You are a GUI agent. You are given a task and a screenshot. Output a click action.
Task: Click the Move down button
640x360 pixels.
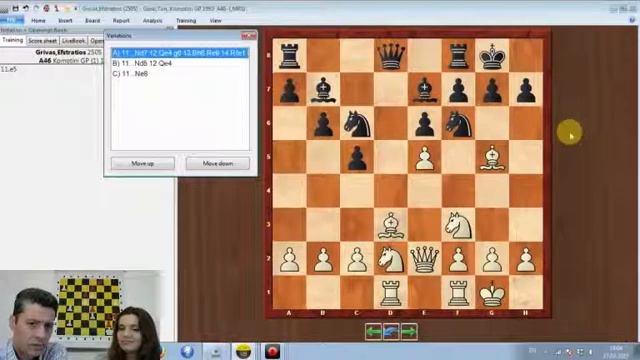218,163
